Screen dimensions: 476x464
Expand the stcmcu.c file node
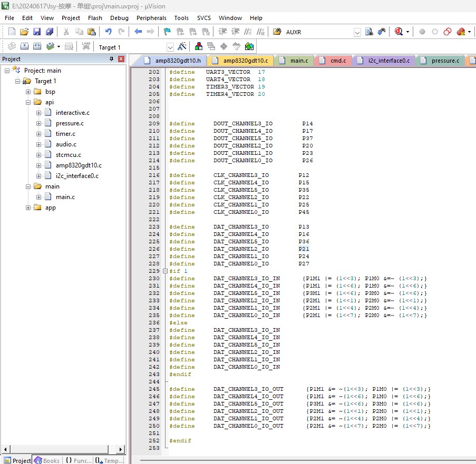(38, 155)
